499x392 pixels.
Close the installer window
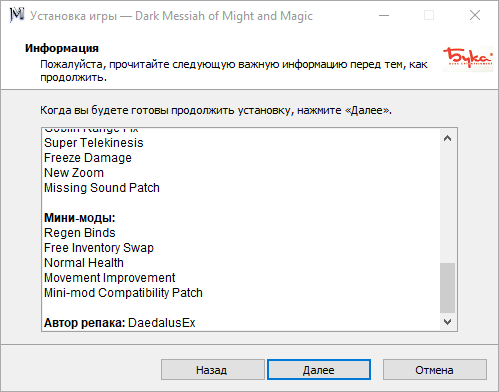[x=475, y=15]
